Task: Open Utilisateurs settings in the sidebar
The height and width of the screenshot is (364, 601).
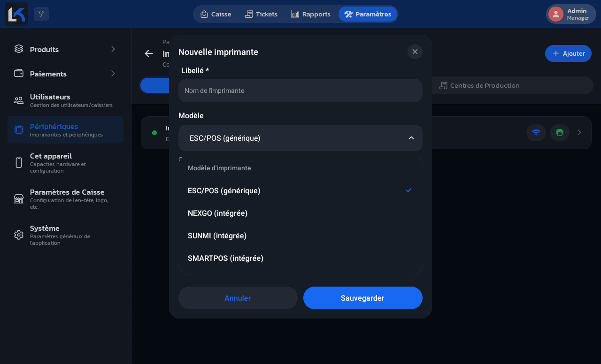Action: 65,100
